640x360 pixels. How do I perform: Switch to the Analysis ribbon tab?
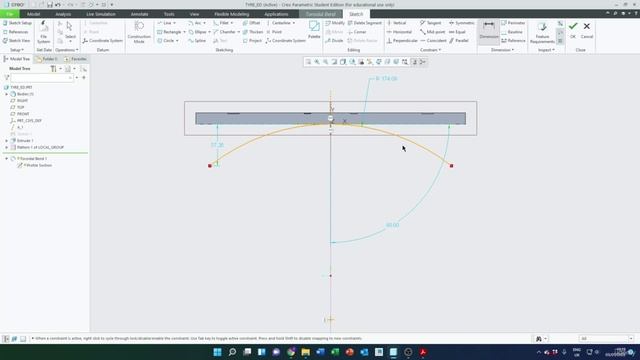coord(63,14)
